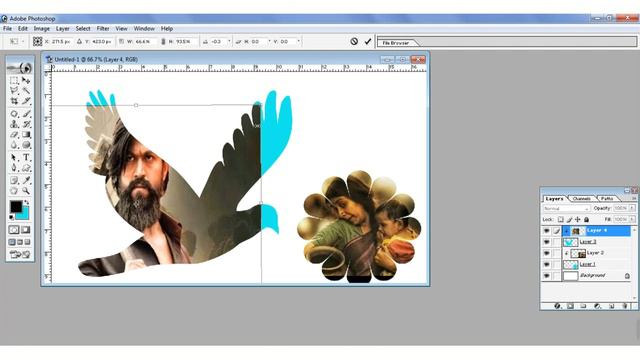Screen dimensions: 640x360
Task: Select the Eyedropper tool
Action: coord(26,180)
